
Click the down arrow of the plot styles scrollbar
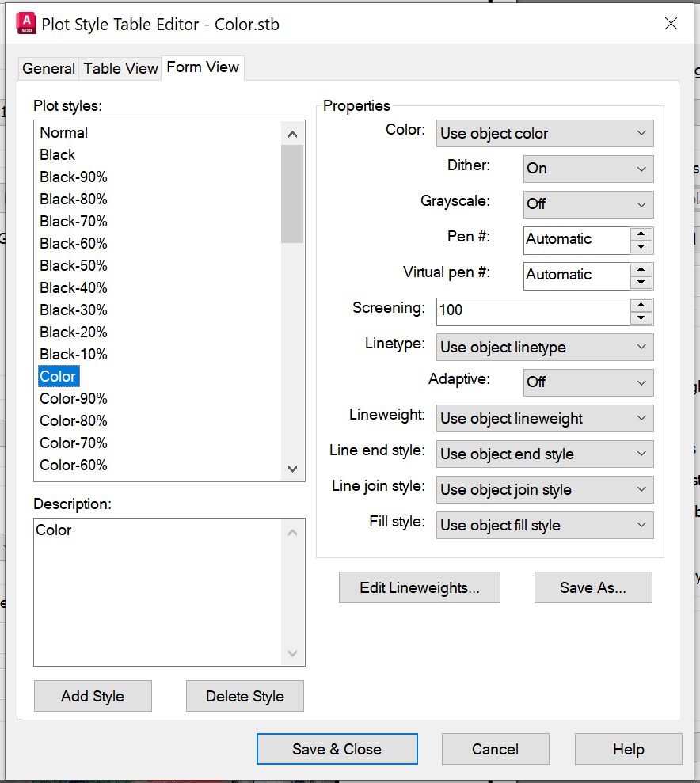(292, 469)
